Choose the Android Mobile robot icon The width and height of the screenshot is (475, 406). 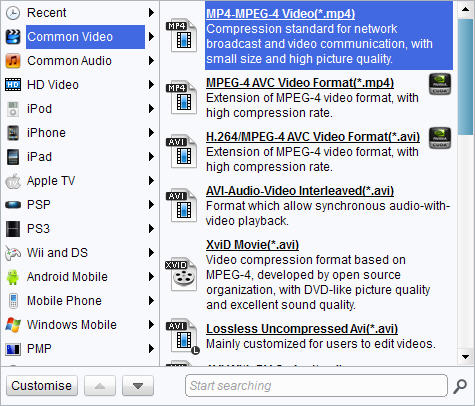pos(13,277)
